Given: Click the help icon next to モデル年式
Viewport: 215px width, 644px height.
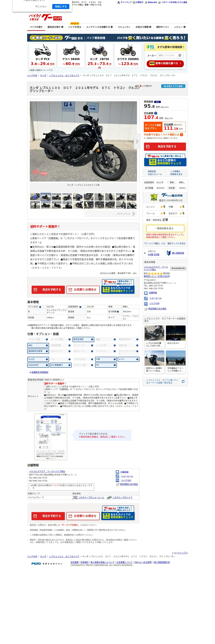Looking at the screenshot, I should point(40,307).
